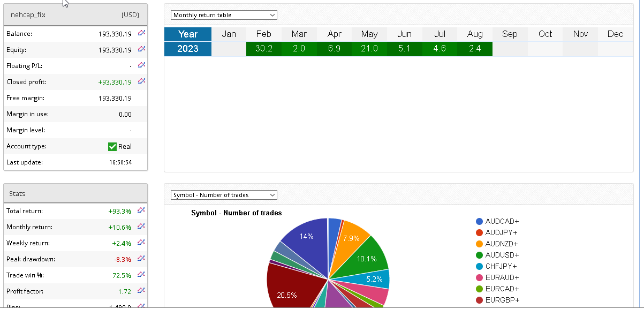The height and width of the screenshot is (309, 644).
Task: Click the Weekly return chart icon
Action: (x=141, y=243)
